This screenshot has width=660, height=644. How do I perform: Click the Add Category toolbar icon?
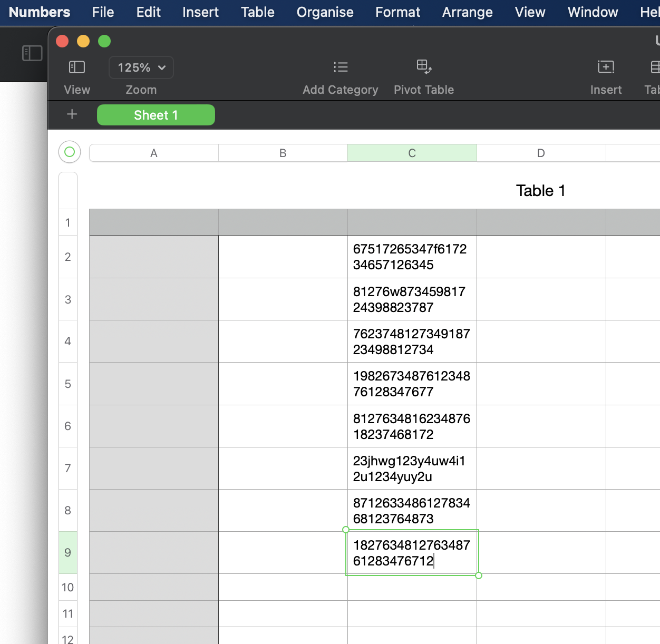(x=341, y=67)
